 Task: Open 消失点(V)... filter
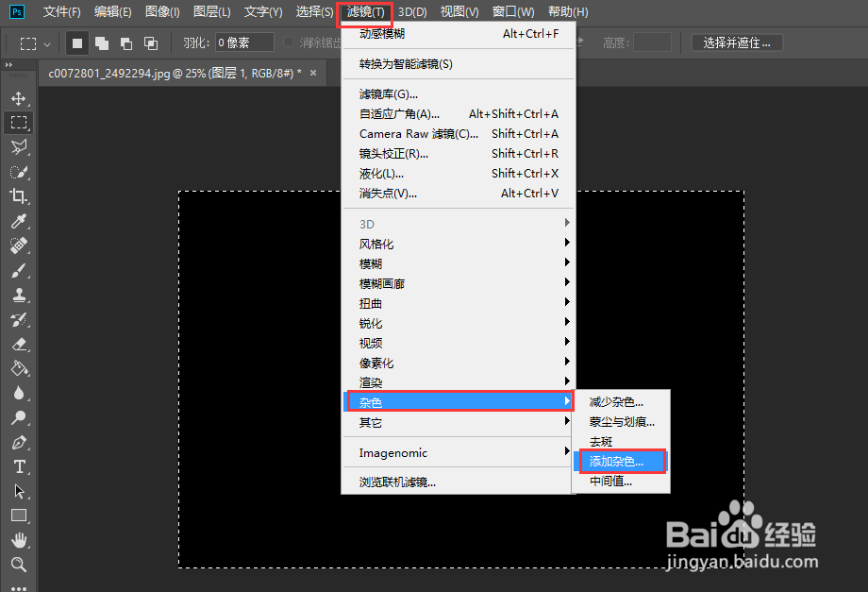pos(459,194)
